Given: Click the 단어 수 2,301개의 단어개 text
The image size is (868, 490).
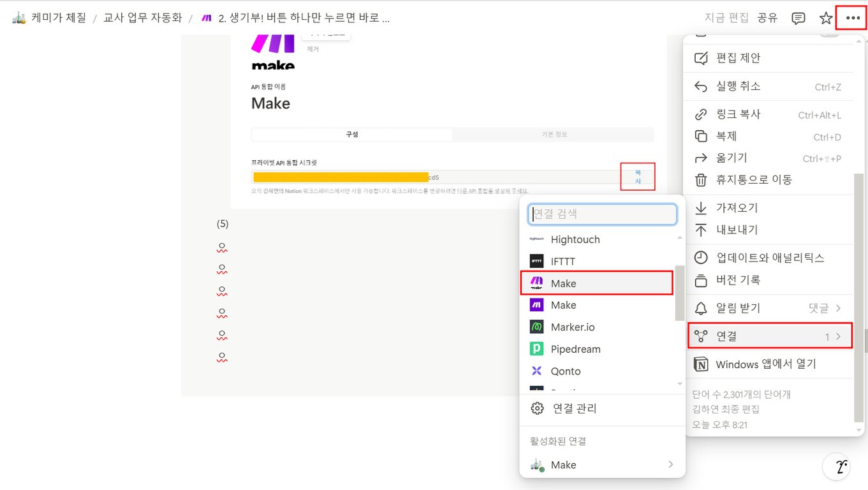Looking at the screenshot, I should point(741,395).
